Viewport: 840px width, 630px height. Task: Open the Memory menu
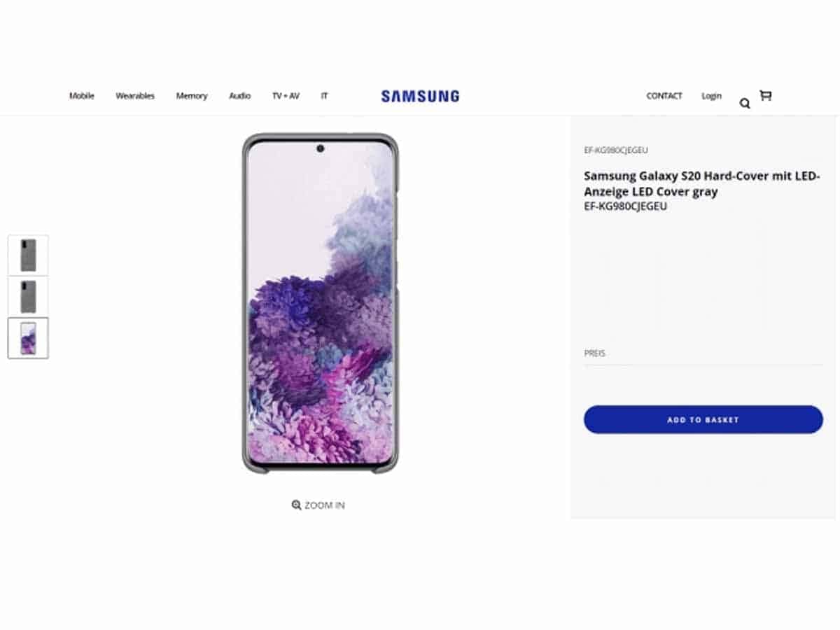(x=192, y=96)
